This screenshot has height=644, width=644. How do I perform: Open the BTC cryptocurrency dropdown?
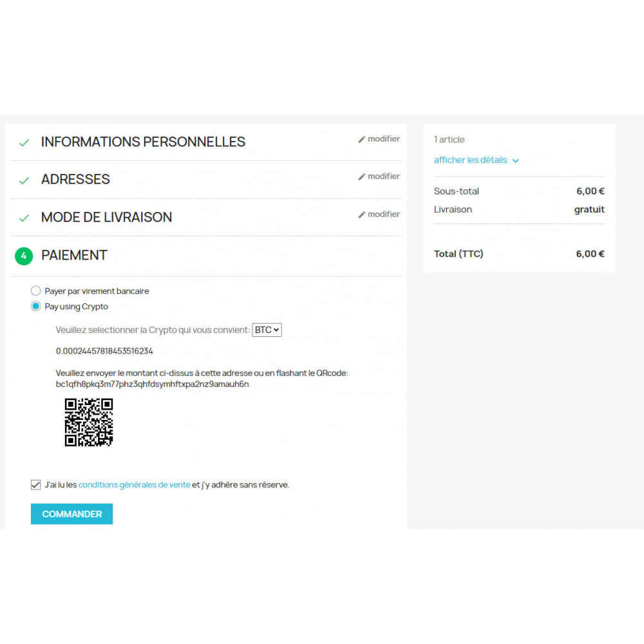(267, 330)
